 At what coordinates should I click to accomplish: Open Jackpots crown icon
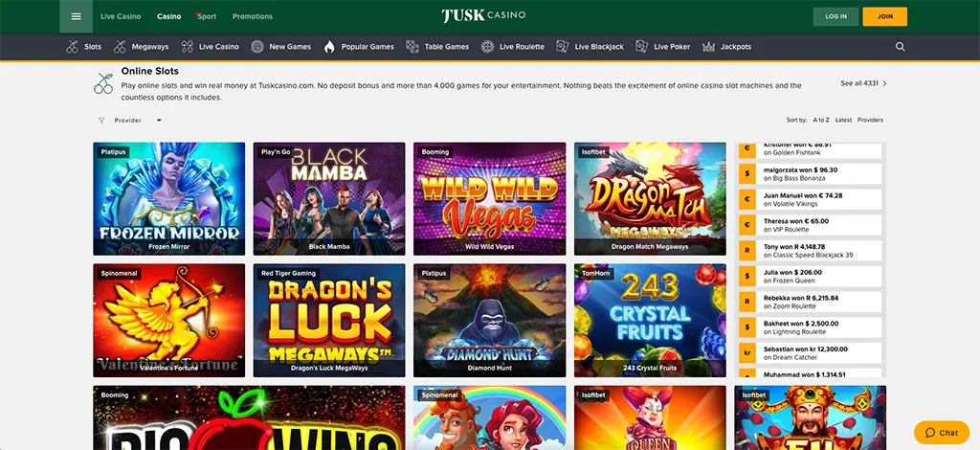click(709, 46)
